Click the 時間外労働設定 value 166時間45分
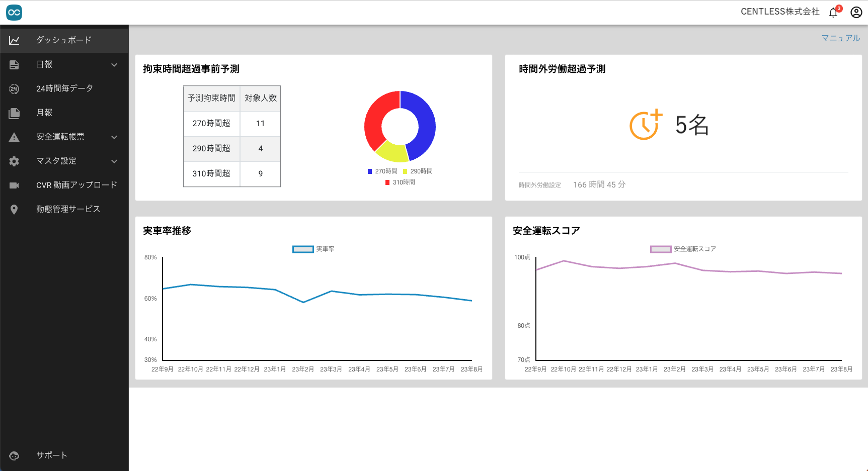This screenshot has width=868, height=471. tap(599, 184)
